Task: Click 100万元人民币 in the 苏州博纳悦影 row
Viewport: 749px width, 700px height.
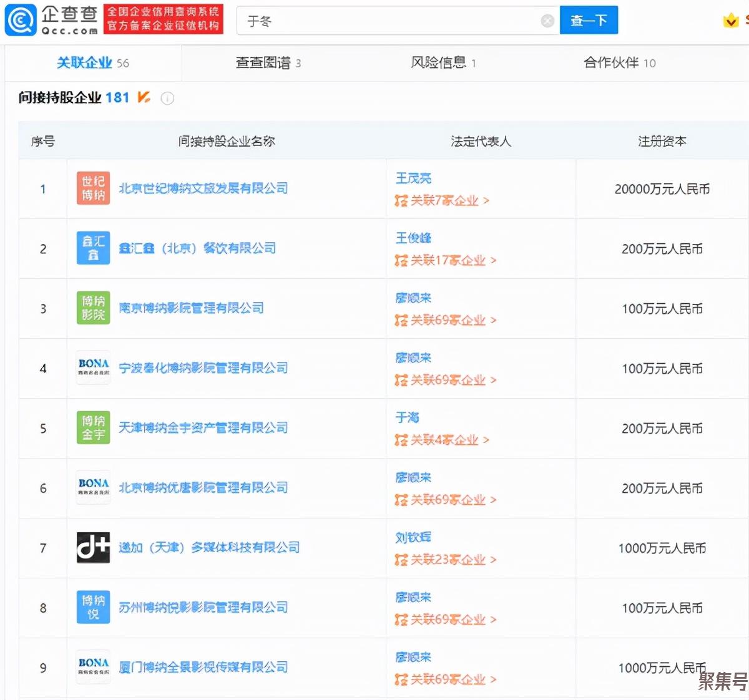Action: [662, 608]
